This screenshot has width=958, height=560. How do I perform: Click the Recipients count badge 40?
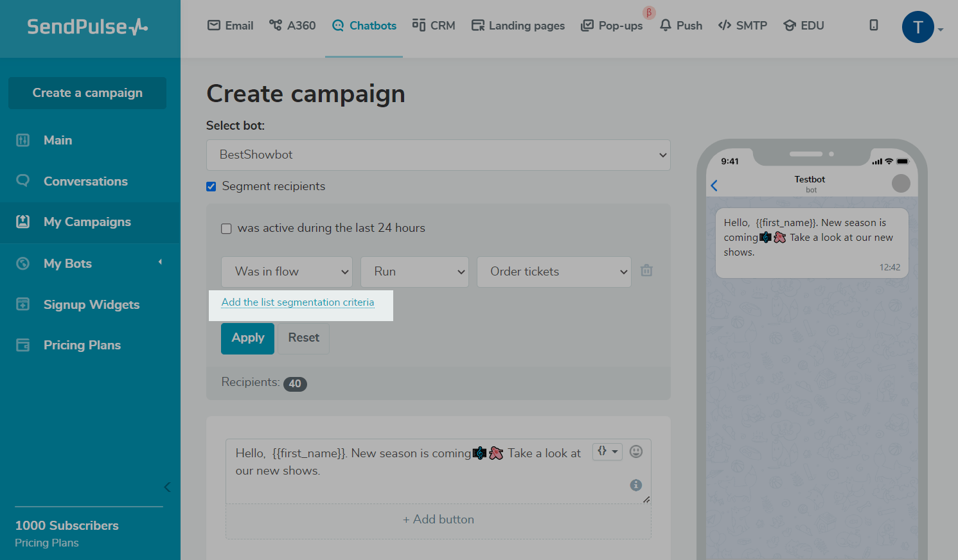295,384
